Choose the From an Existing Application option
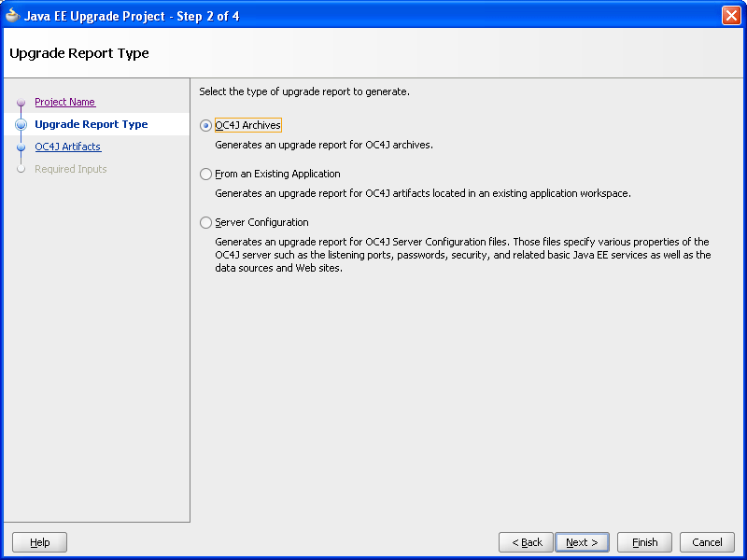This screenshot has height=560, width=747. tap(206, 174)
